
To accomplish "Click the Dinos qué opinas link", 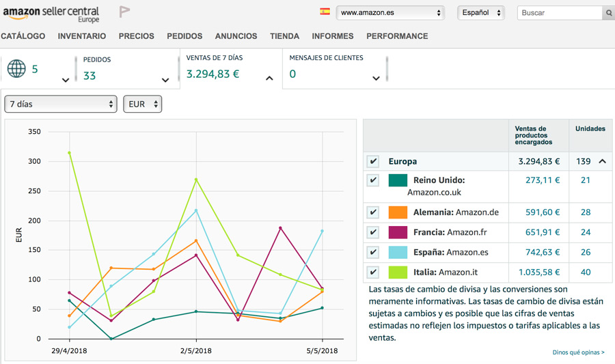I will (x=578, y=352).
